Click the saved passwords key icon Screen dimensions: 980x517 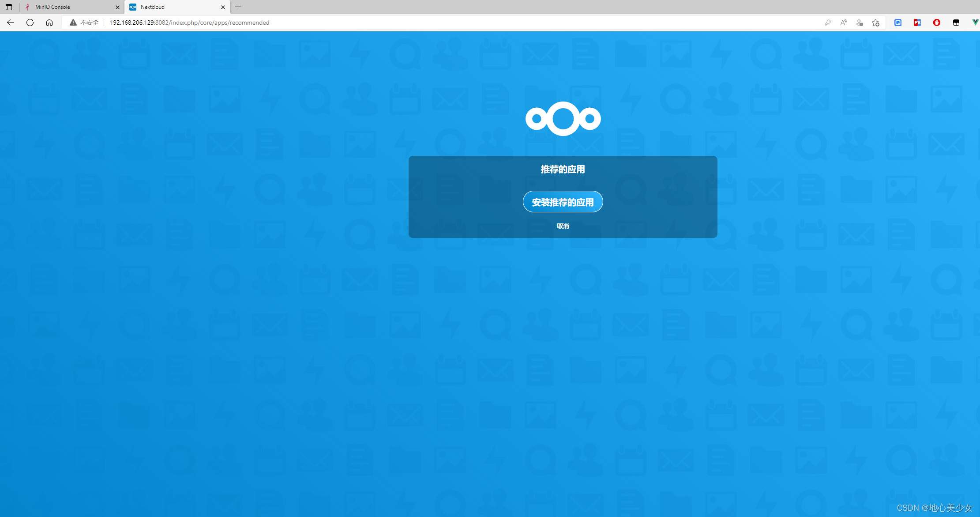(x=827, y=23)
